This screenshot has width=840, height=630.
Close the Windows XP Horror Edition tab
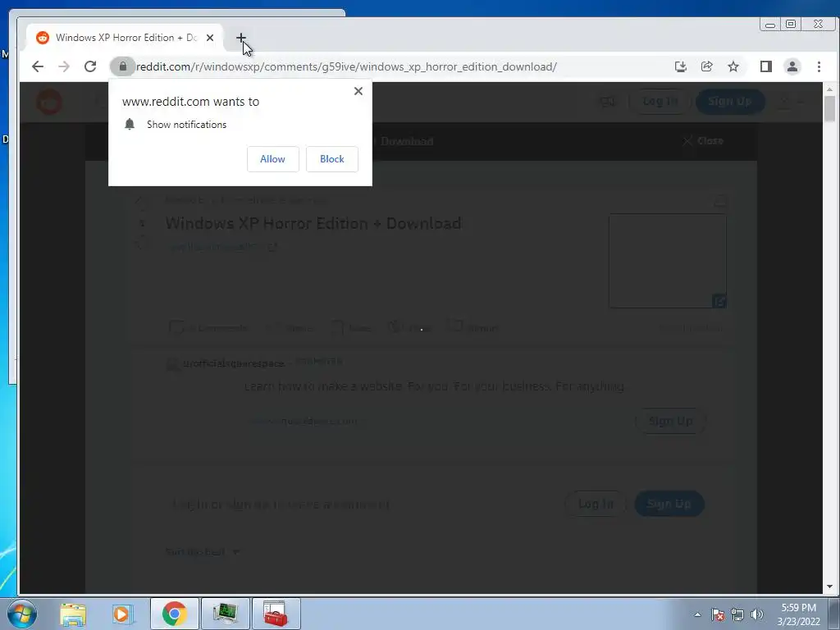coord(210,38)
